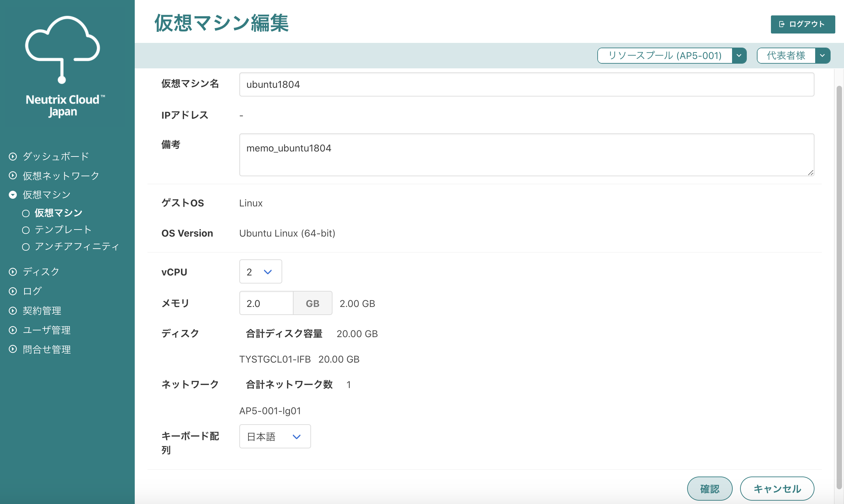Screen dimensions: 844x504
Task: Click the '2.00 GB' memory readout
Action: click(x=357, y=303)
